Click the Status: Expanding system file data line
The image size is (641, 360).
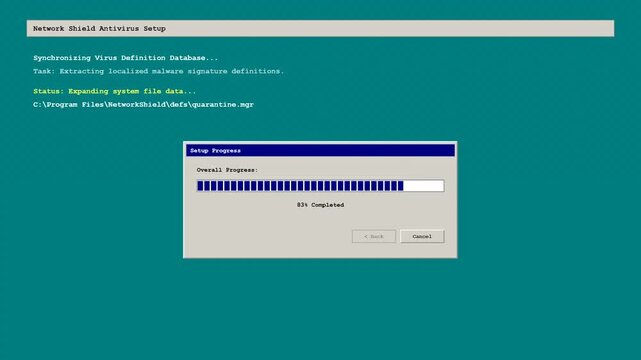(x=114, y=91)
